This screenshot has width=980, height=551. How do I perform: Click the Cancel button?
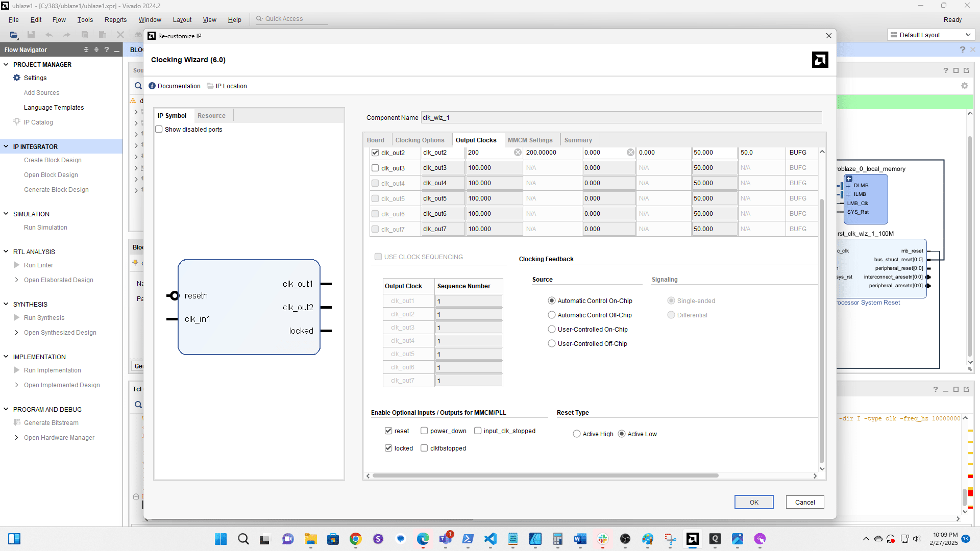pos(805,502)
